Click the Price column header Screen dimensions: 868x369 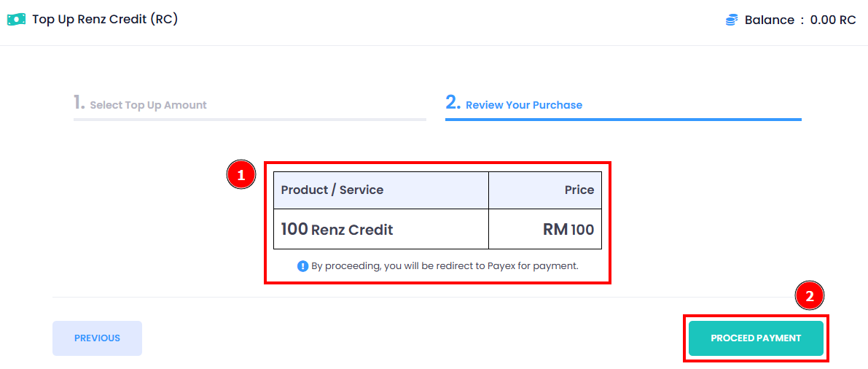pyautogui.click(x=544, y=190)
